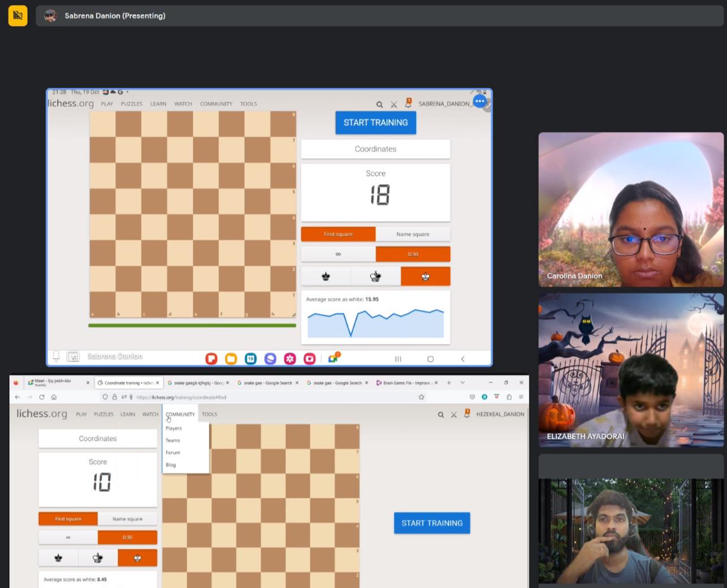Open WATCH menu in Sabrena's lichess window
Screen dimensions: 727x588
183,104
